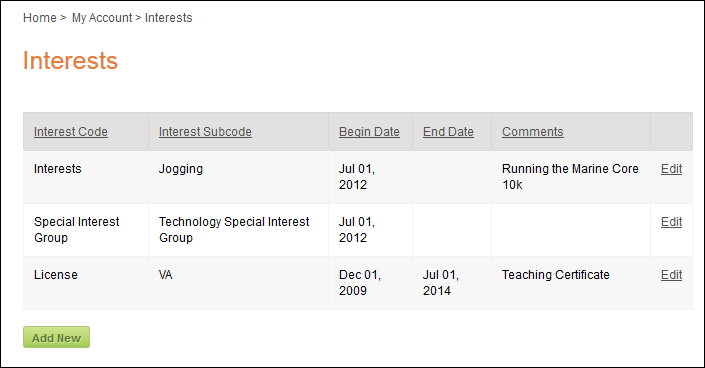
Task: Click the green Add New button
Action: [57, 337]
